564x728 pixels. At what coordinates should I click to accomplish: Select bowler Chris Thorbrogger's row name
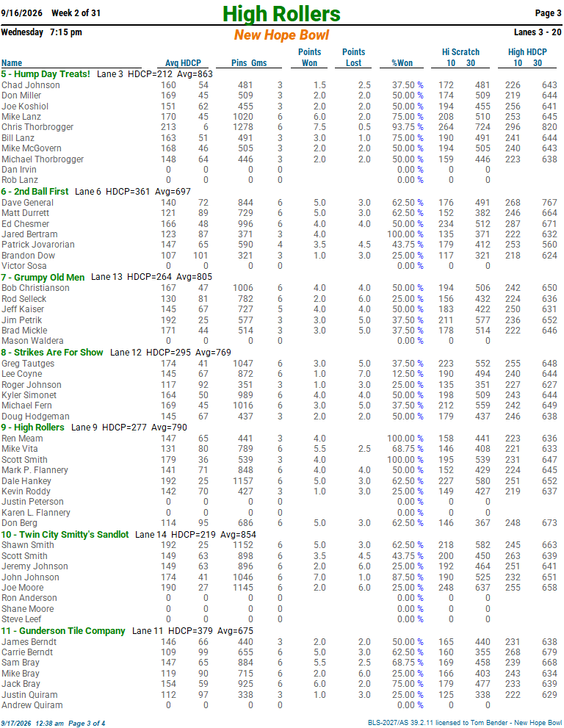tap(37, 127)
